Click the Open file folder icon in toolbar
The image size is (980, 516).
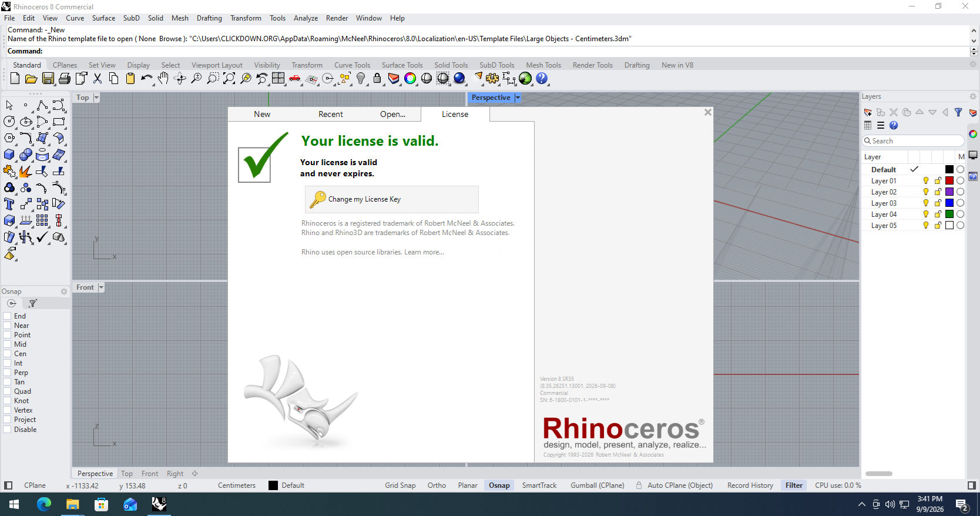point(31,79)
